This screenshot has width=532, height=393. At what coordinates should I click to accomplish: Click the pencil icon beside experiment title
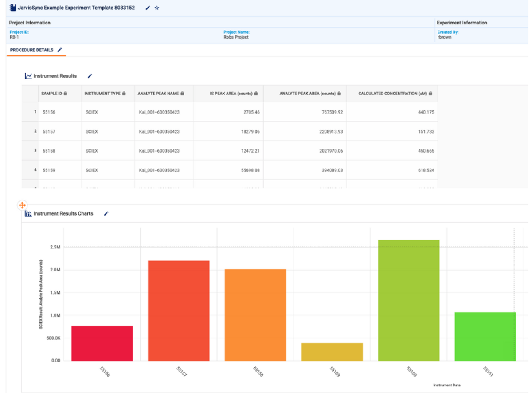coord(148,8)
